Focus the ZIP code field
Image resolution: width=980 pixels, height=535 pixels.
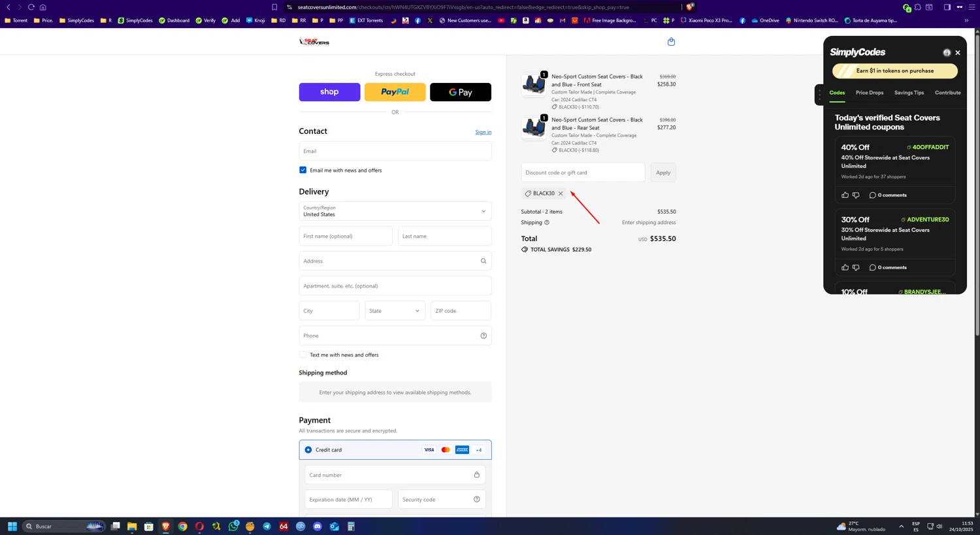[461, 311]
